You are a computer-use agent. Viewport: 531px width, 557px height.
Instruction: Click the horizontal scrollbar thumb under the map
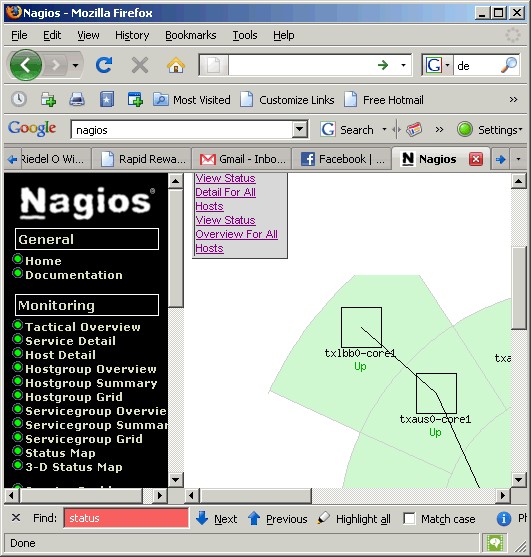pos(256,495)
